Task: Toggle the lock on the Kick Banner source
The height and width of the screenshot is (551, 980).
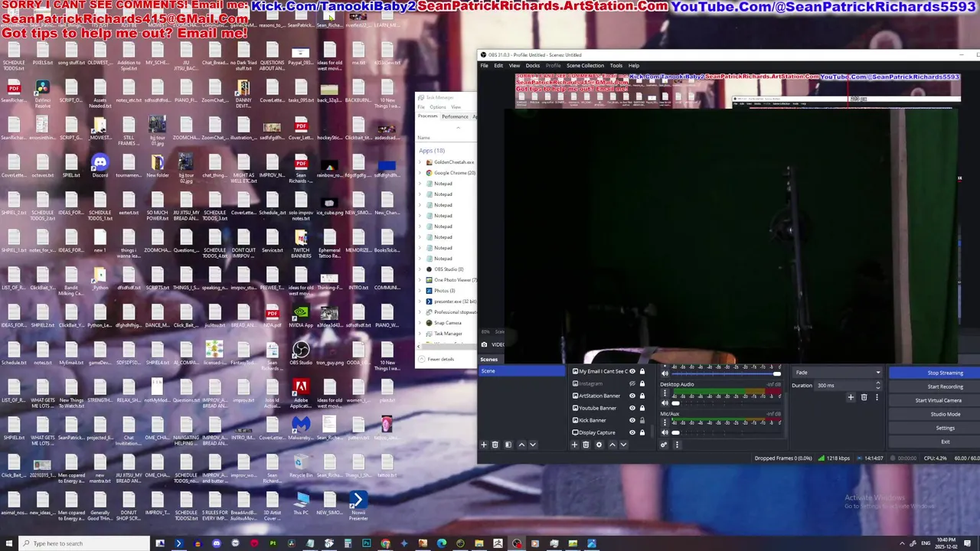Action: 642,420
